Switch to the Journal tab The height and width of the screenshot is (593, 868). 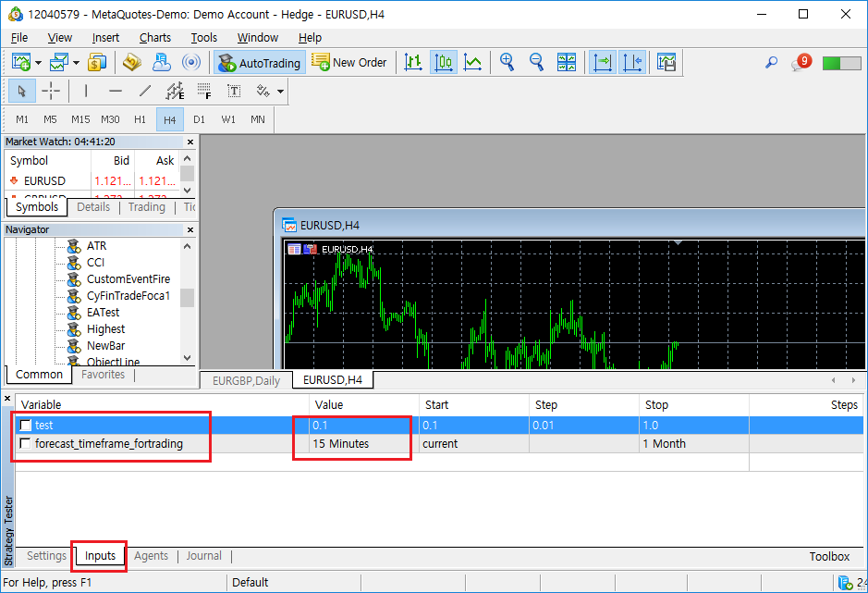203,556
